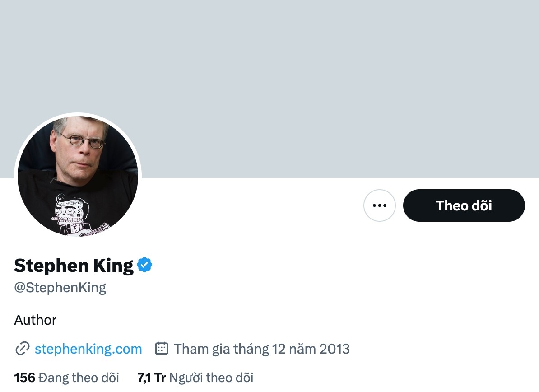Screen dimensions: 539x392
Task: Click the 7,1 Tr follower count number
Action: tap(151, 378)
